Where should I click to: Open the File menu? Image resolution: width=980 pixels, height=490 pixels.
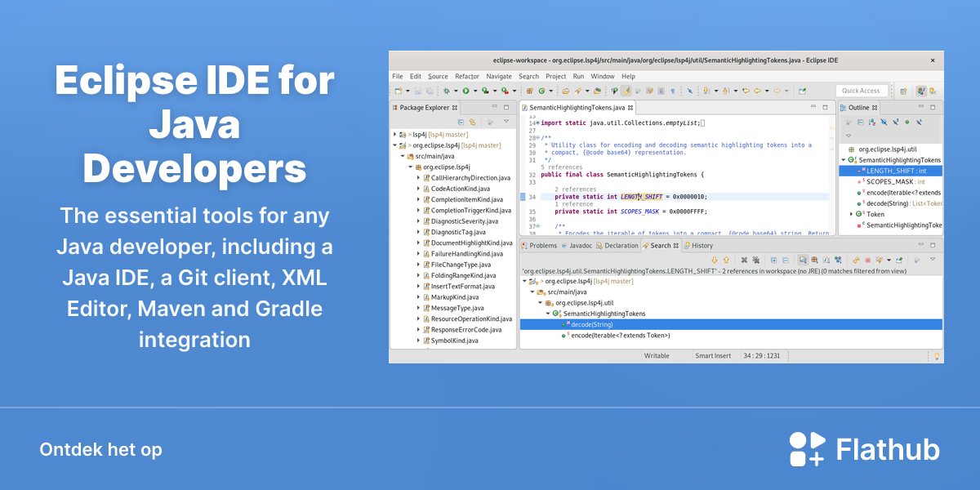click(398, 76)
